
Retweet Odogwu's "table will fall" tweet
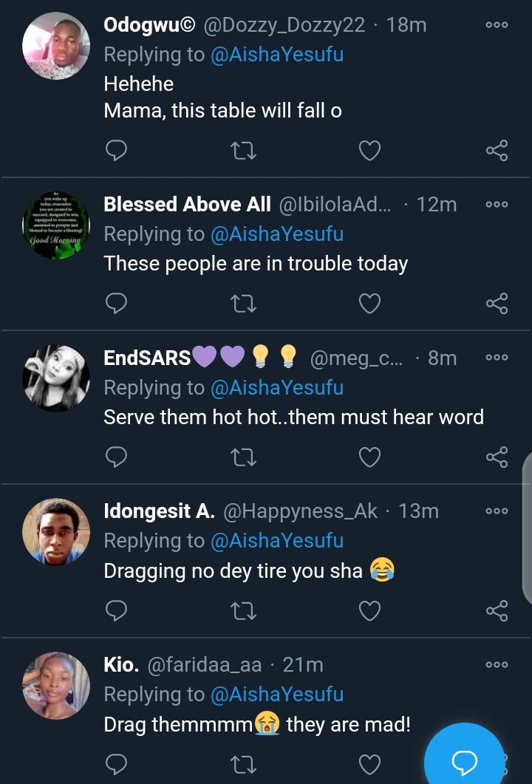pyautogui.click(x=244, y=151)
